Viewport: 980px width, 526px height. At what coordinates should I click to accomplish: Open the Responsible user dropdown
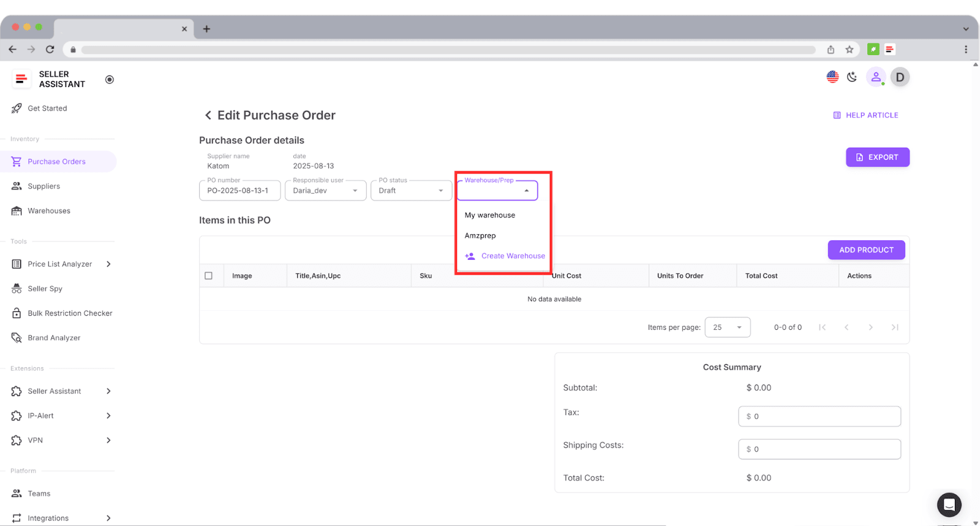tap(326, 191)
